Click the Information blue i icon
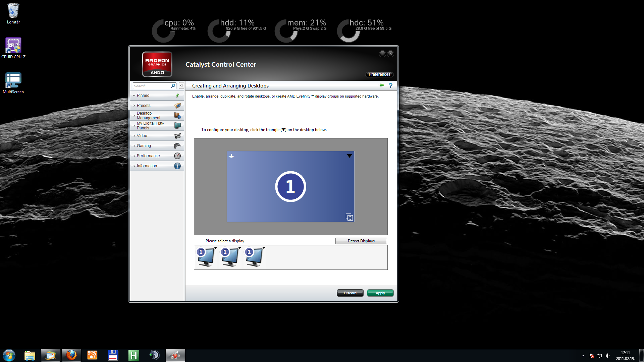The image size is (644, 362). (177, 166)
